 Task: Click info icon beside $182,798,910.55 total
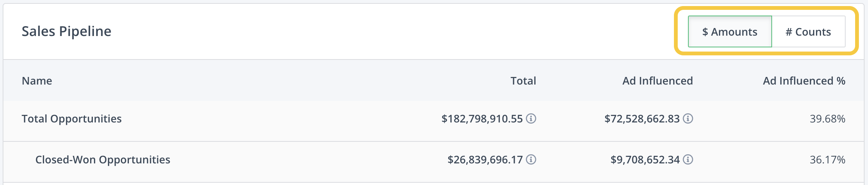(531, 119)
